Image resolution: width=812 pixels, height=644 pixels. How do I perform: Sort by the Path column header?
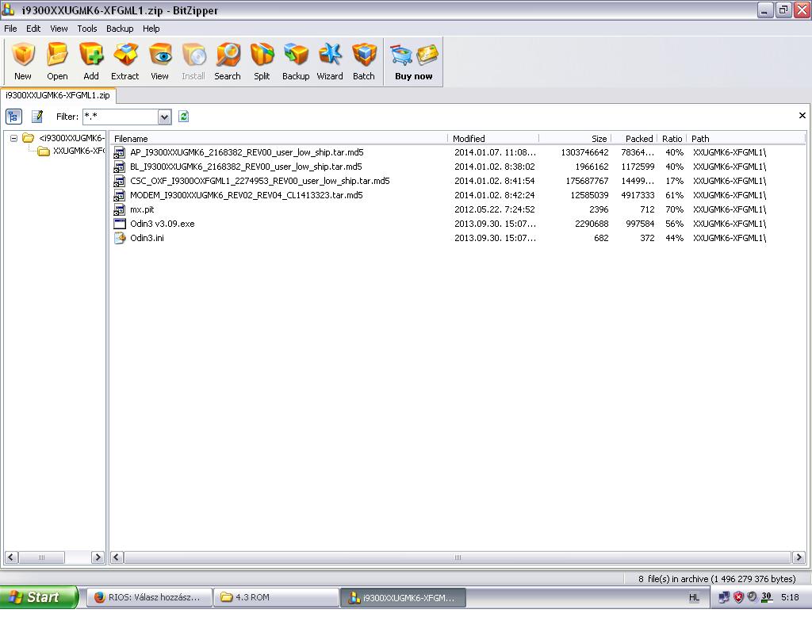tap(745, 139)
